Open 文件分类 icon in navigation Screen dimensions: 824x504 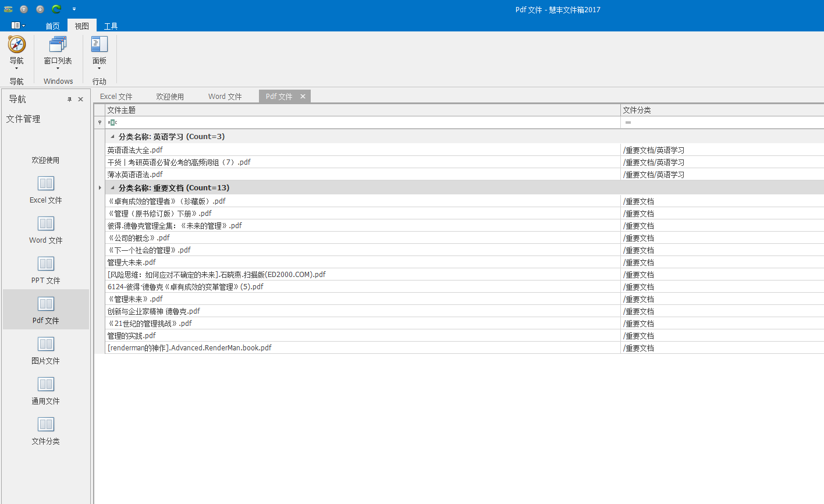point(46,424)
